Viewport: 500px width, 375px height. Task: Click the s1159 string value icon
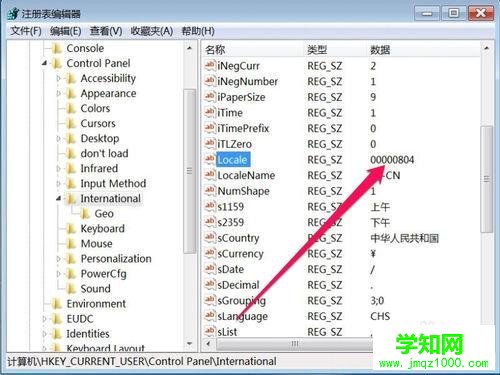pyautogui.click(x=209, y=206)
